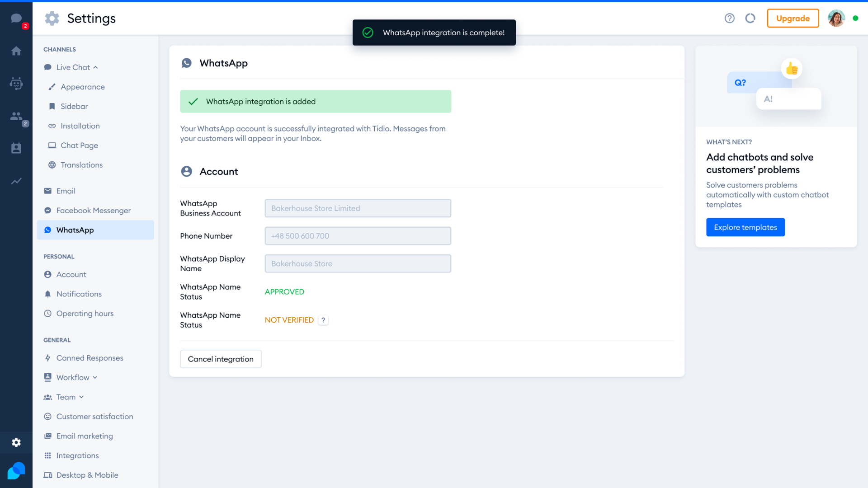Open the help question mark icon
Image resolution: width=868 pixels, height=488 pixels.
(x=729, y=18)
